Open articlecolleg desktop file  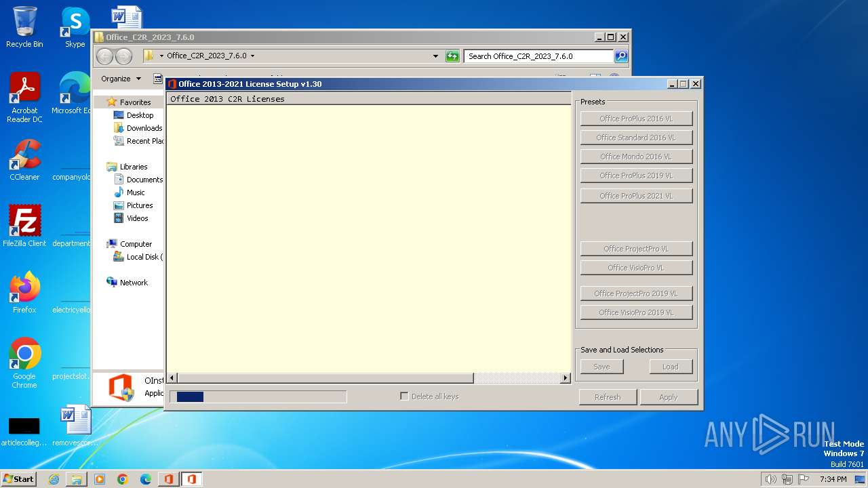[x=24, y=431]
